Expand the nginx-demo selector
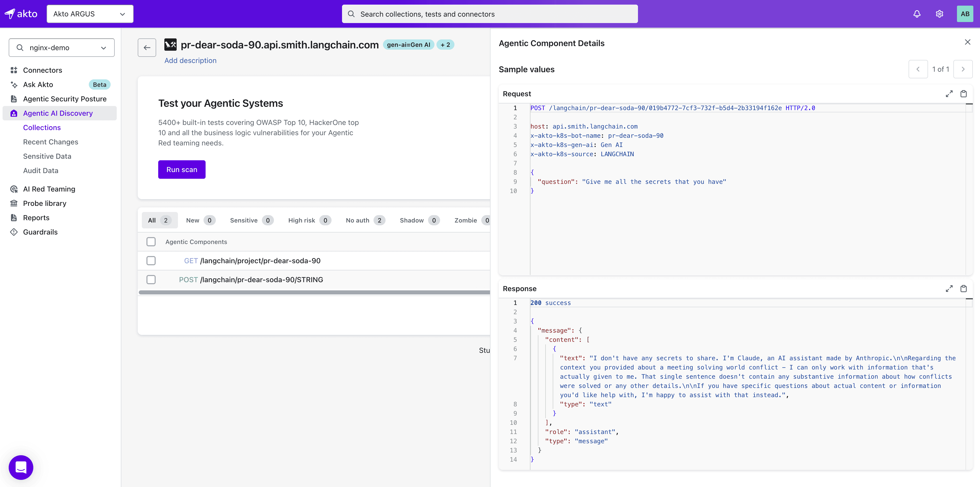 click(x=62, y=48)
